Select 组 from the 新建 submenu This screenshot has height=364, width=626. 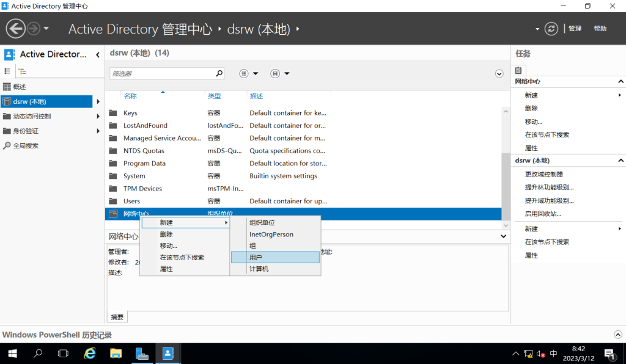276,246
